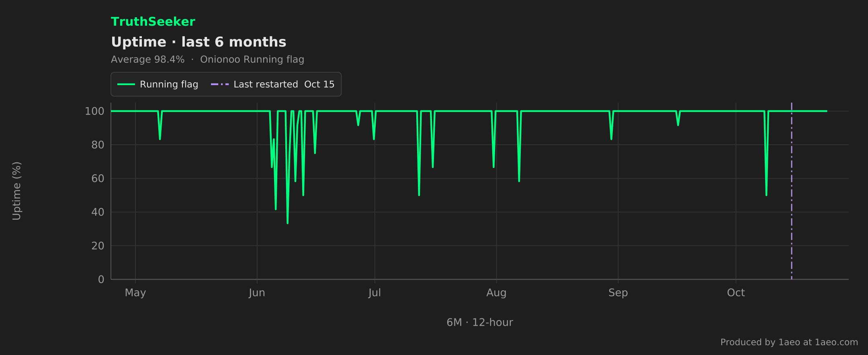
Task: Click the Aug x-axis label
Action: tap(496, 293)
